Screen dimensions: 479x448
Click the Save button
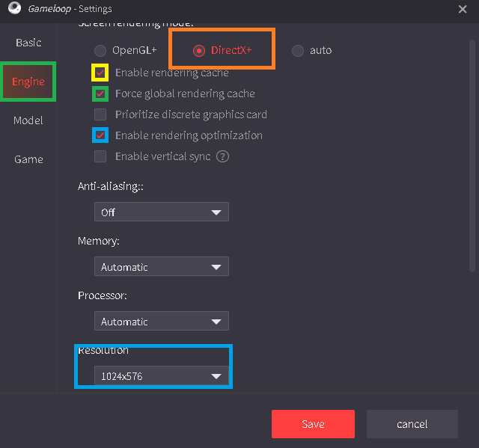click(x=313, y=424)
